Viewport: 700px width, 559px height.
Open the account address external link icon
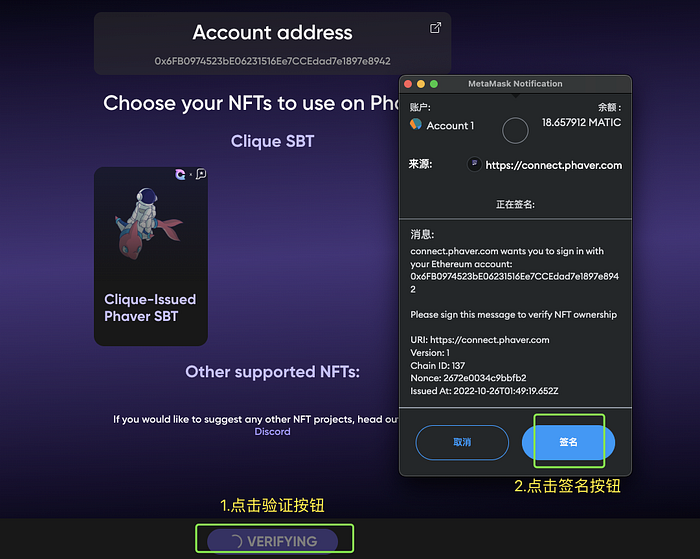coord(435,28)
